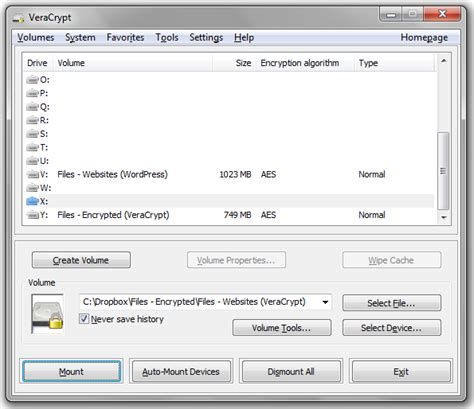Expand the volume path dropdown arrow
Image resolution: width=474 pixels, height=409 pixels.
click(325, 302)
